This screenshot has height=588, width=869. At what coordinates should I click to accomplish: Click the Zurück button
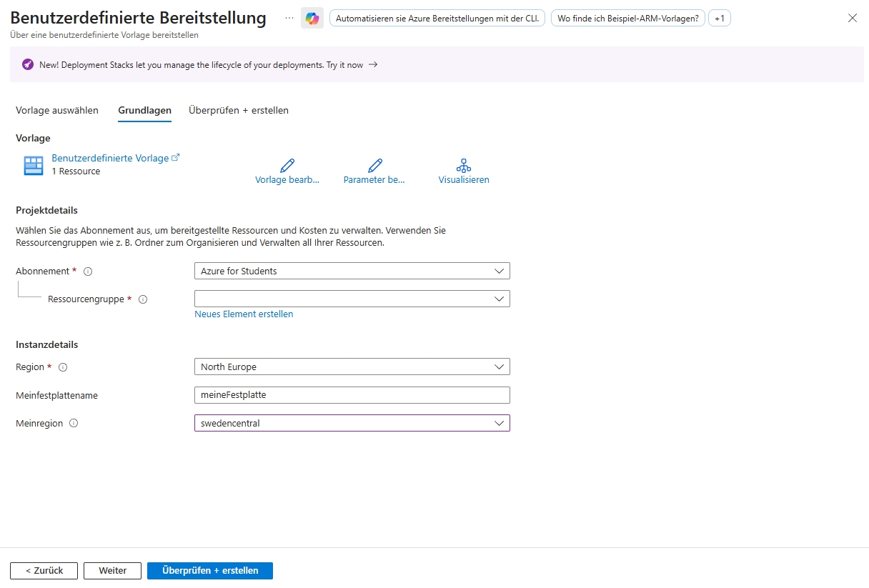point(44,571)
